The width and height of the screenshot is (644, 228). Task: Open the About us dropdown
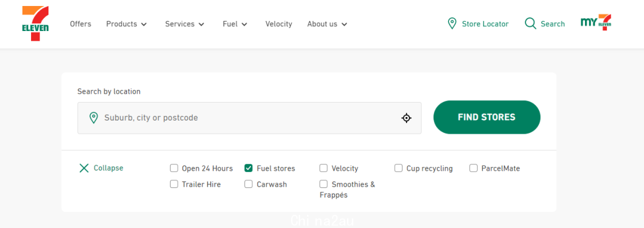tap(327, 24)
